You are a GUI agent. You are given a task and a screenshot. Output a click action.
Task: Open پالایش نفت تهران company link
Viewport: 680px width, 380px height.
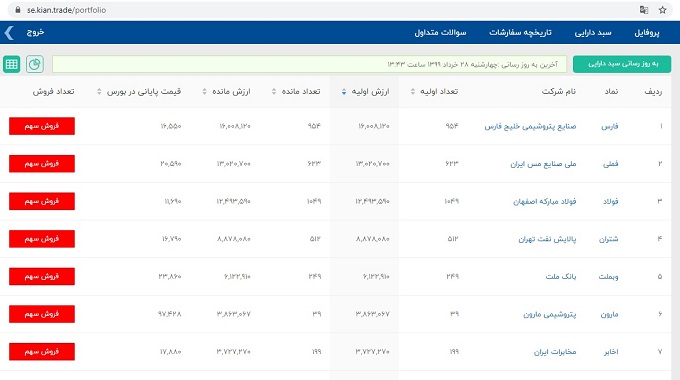(x=547, y=239)
